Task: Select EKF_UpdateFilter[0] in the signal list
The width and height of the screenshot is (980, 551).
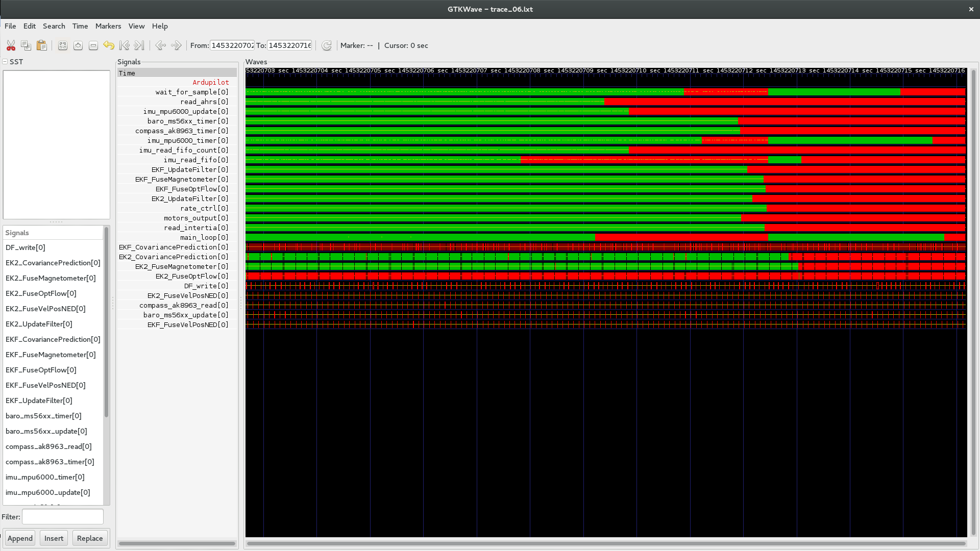Action: pyautogui.click(x=39, y=400)
